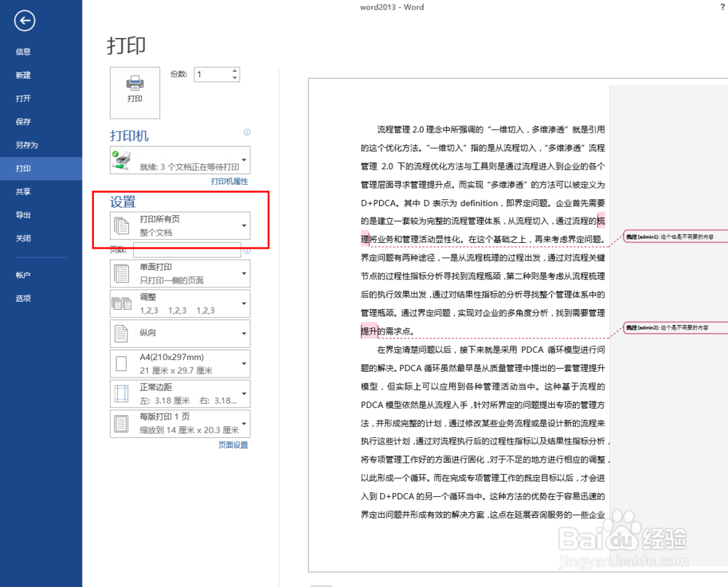Click the 页数 page range input field
Screen dimensions: 728x587
[x=186, y=249]
